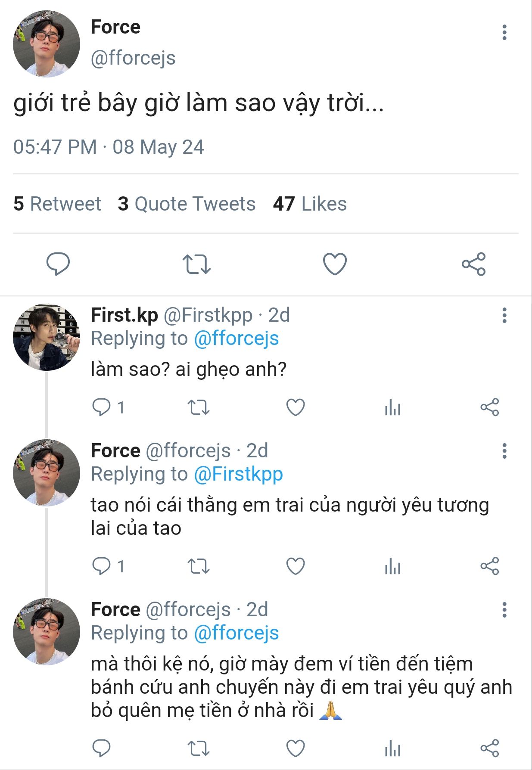Retweet the main tweet by Force
The image size is (532, 770).
click(196, 264)
